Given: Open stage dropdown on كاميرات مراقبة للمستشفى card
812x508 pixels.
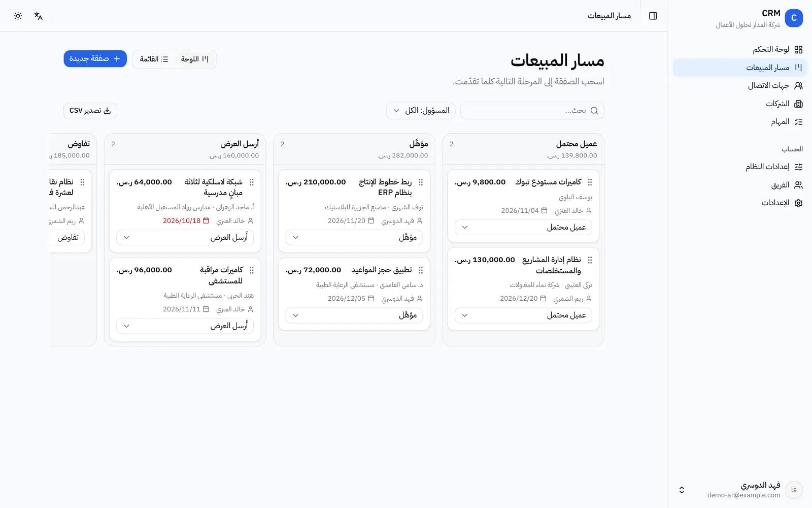Looking at the screenshot, I should [185, 326].
